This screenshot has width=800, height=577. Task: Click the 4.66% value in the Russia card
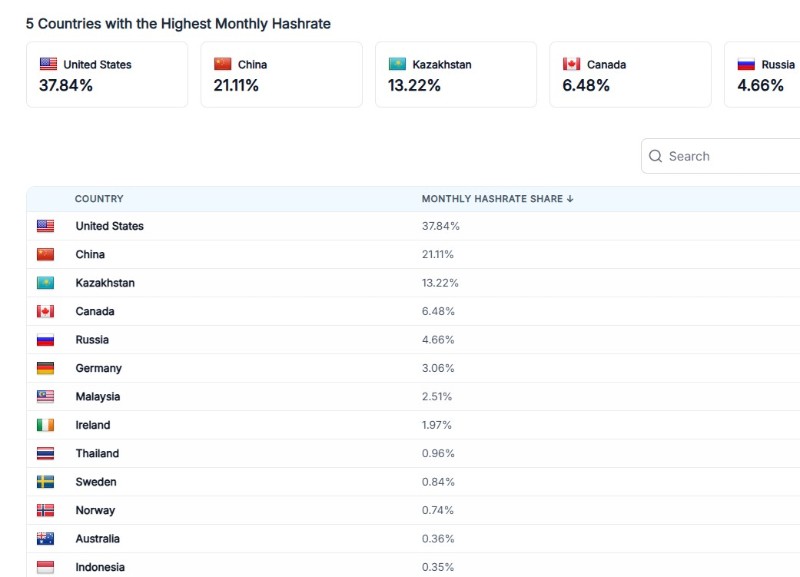point(760,85)
